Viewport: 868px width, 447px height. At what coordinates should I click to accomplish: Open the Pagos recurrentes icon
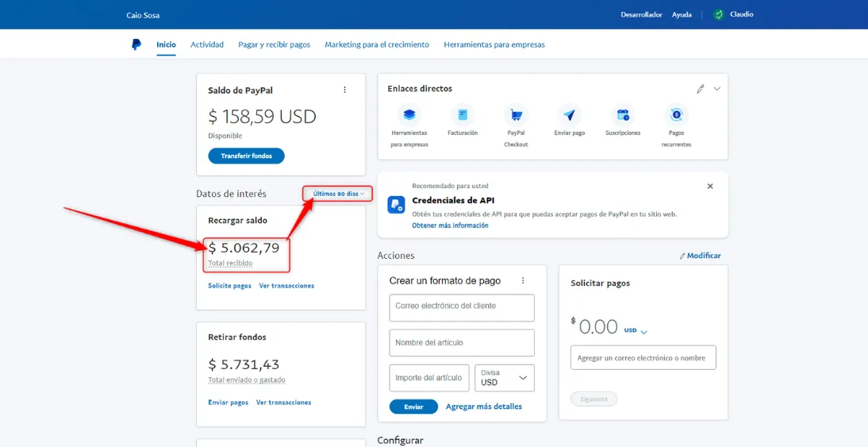(676, 114)
